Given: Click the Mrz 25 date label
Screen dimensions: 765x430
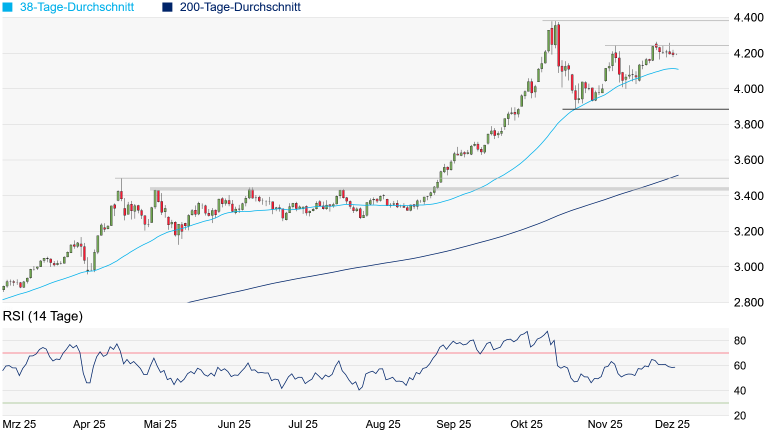Looking at the screenshot, I should click(x=19, y=424).
